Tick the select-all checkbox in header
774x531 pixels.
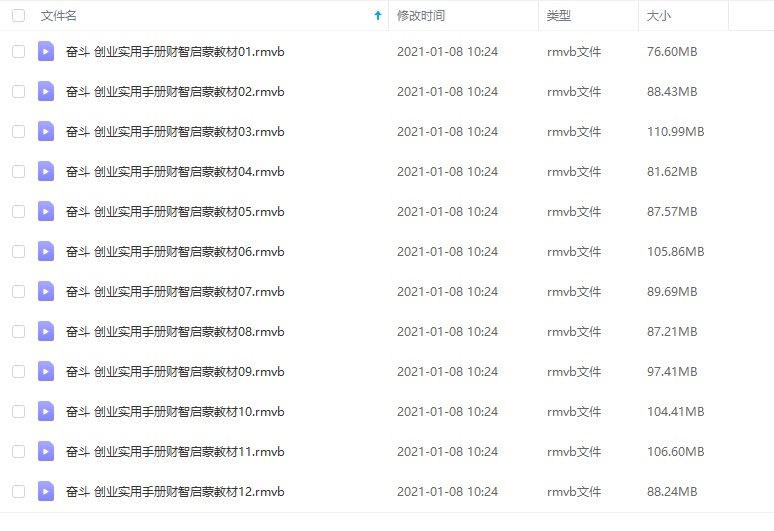coord(18,16)
